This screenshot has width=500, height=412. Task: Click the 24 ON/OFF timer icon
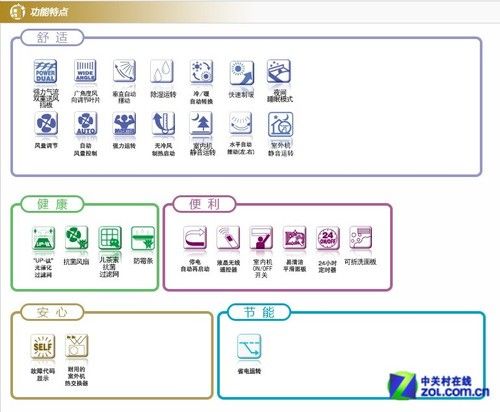pos(328,238)
